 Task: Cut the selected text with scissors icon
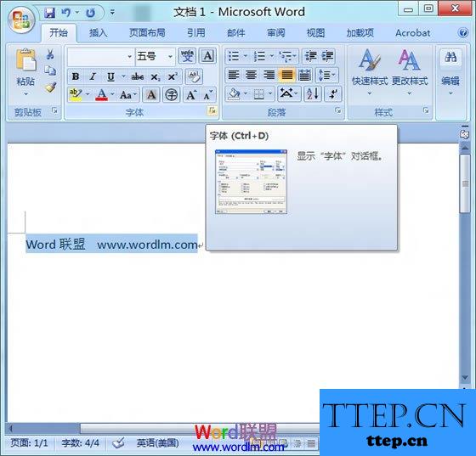click(x=50, y=54)
